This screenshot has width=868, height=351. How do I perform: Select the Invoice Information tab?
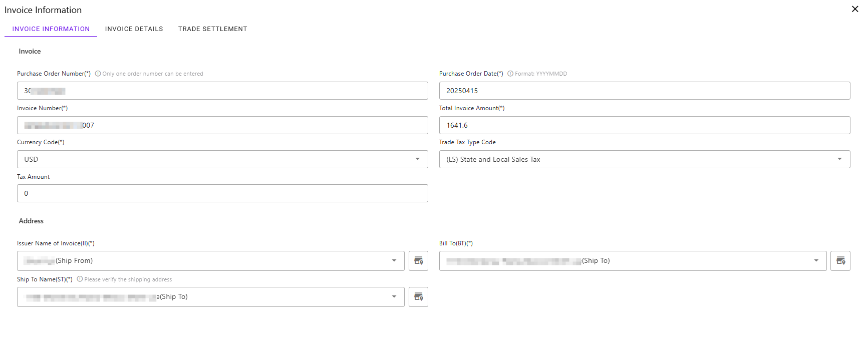[51, 29]
